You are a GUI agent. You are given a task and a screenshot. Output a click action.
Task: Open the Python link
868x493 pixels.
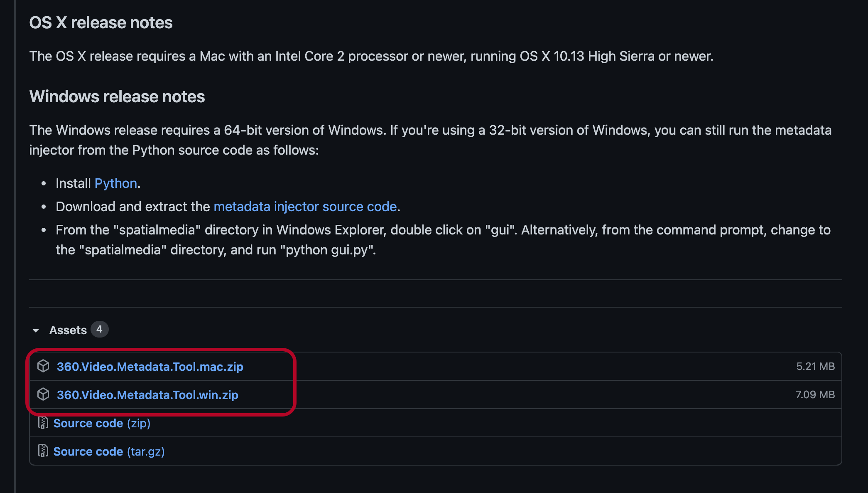(116, 183)
